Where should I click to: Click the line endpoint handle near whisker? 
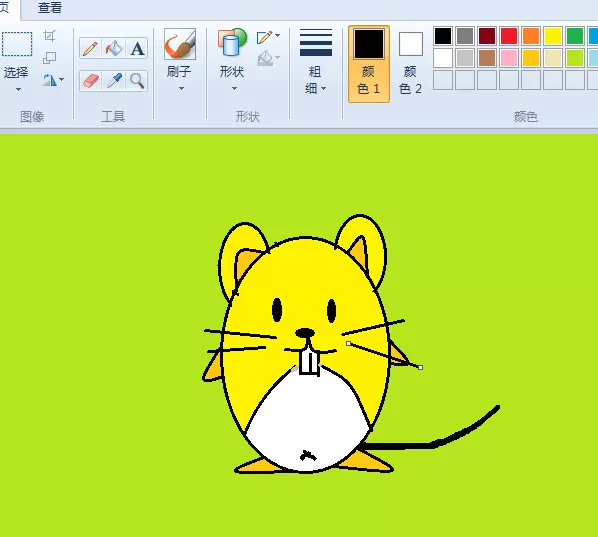(x=420, y=368)
